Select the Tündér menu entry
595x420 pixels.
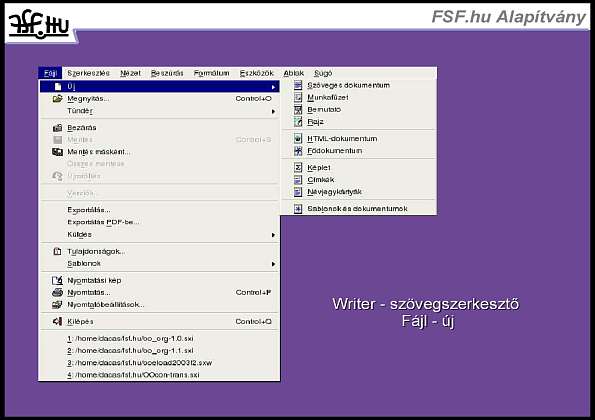click(x=159, y=111)
